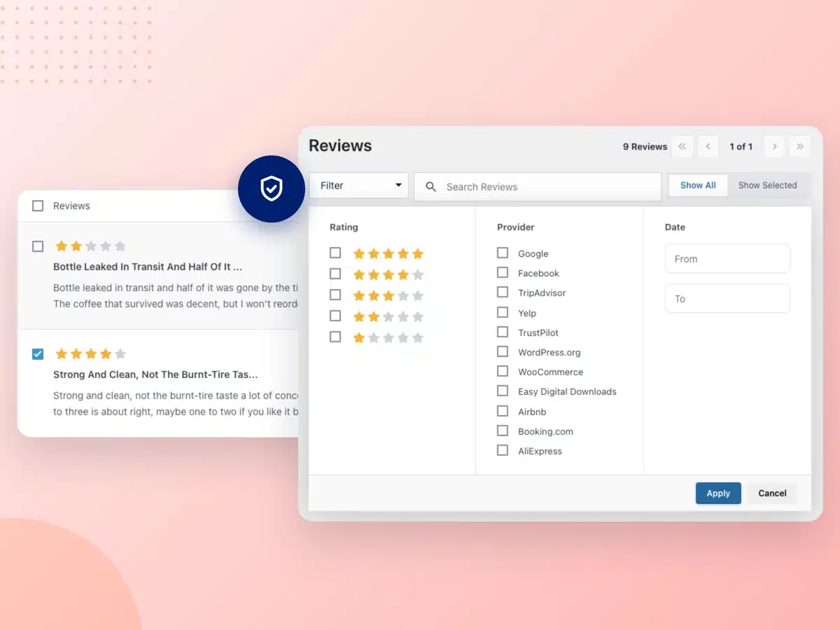Select the Bottle Leaked In Transit review checkbox
Viewport: 840px width, 630px height.
click(38, 246)
